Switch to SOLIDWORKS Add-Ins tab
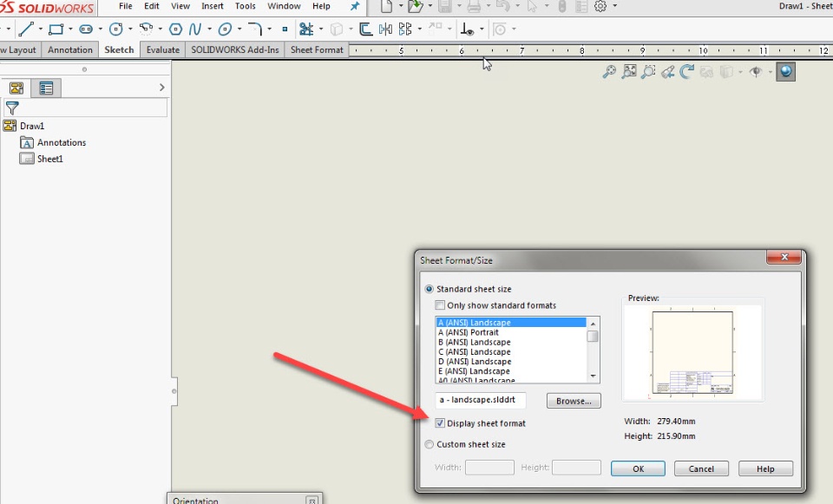Viewport: 833px width, 504px height. pos(235,50)
